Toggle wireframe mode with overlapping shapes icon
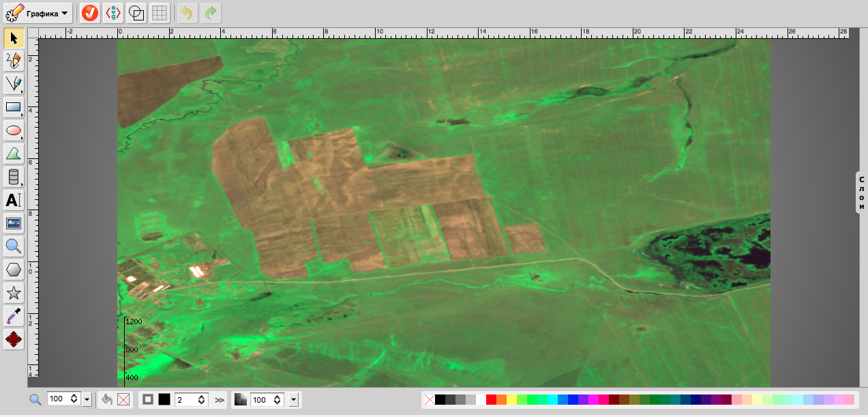 coord(136,13)
